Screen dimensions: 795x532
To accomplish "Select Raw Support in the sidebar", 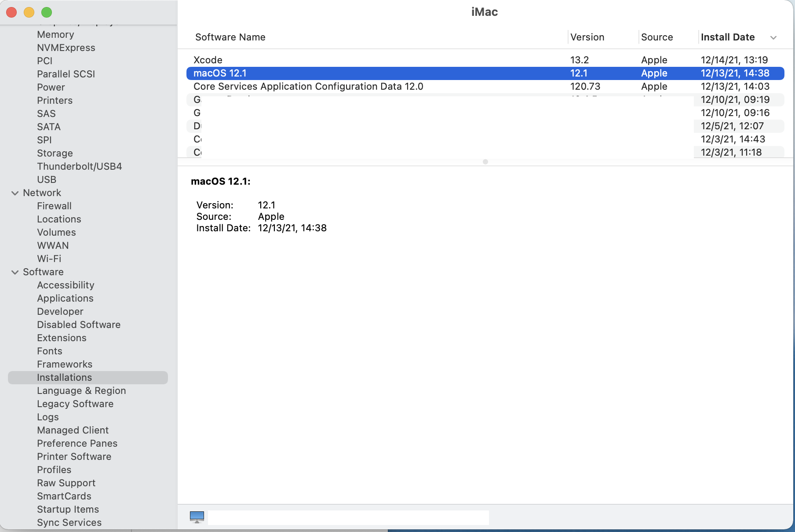I will click(x=66, y=483).
